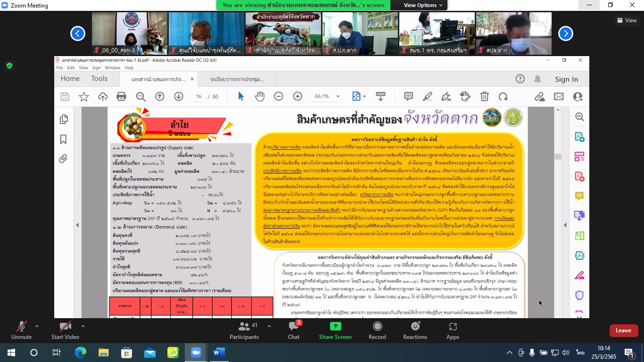
Task: Open the Sign menu in Acrobat
Action: (96, 68)
